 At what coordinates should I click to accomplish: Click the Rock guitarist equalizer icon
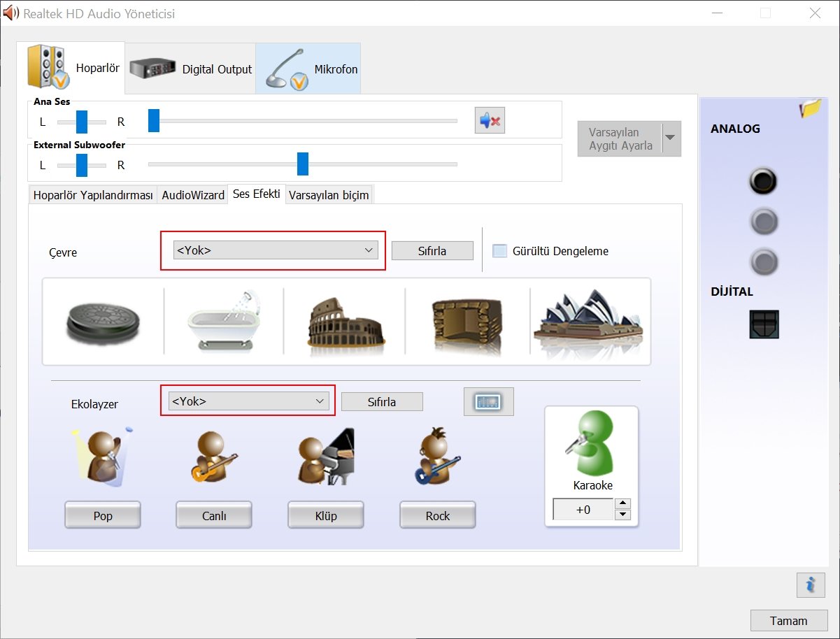(x=438, y=456)
